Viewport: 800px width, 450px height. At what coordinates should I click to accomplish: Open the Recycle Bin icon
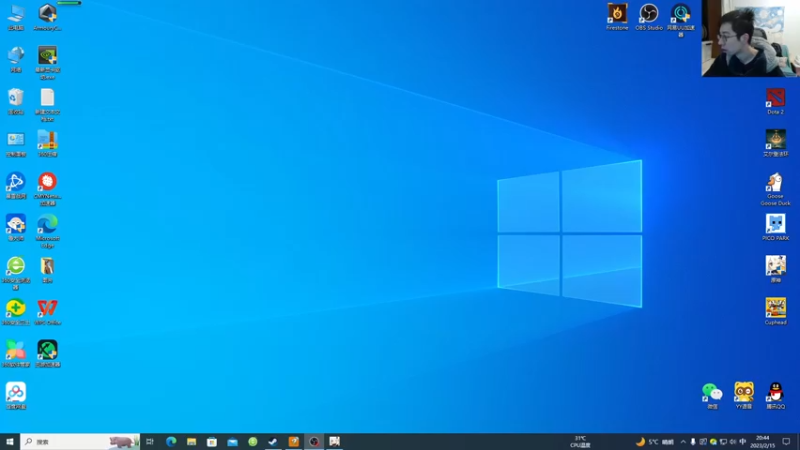coord(16,101)
